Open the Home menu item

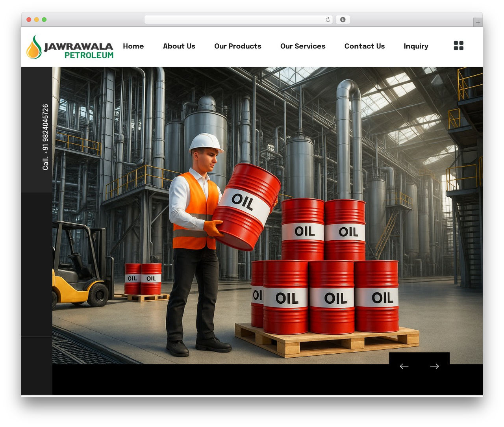tap(133, 46)
